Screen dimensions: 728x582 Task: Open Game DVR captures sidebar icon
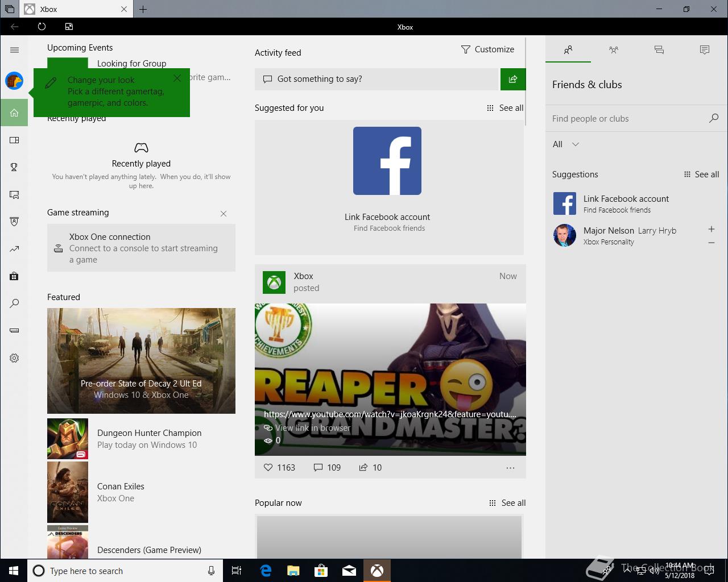pos(14,194)
